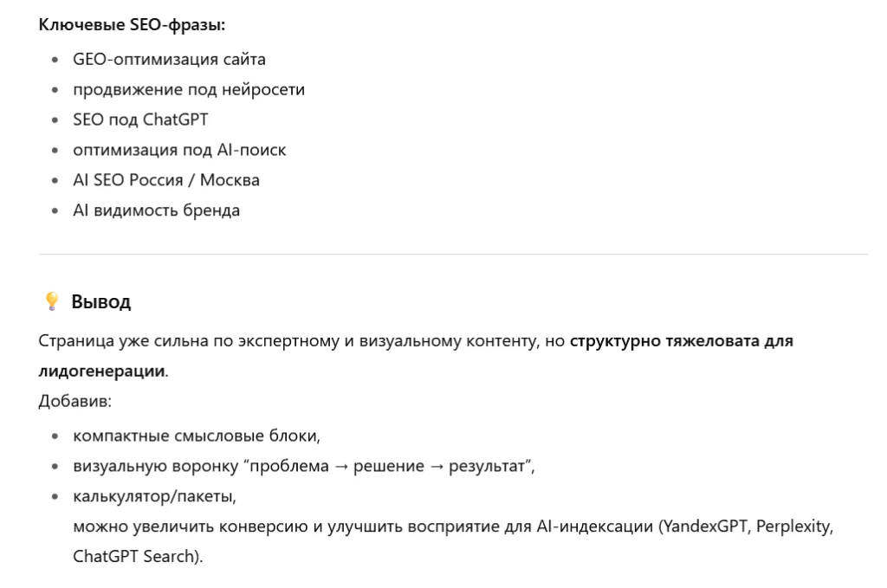Click the компактные смысловые блоки bullet
The image size is (887, 588).
197,436
